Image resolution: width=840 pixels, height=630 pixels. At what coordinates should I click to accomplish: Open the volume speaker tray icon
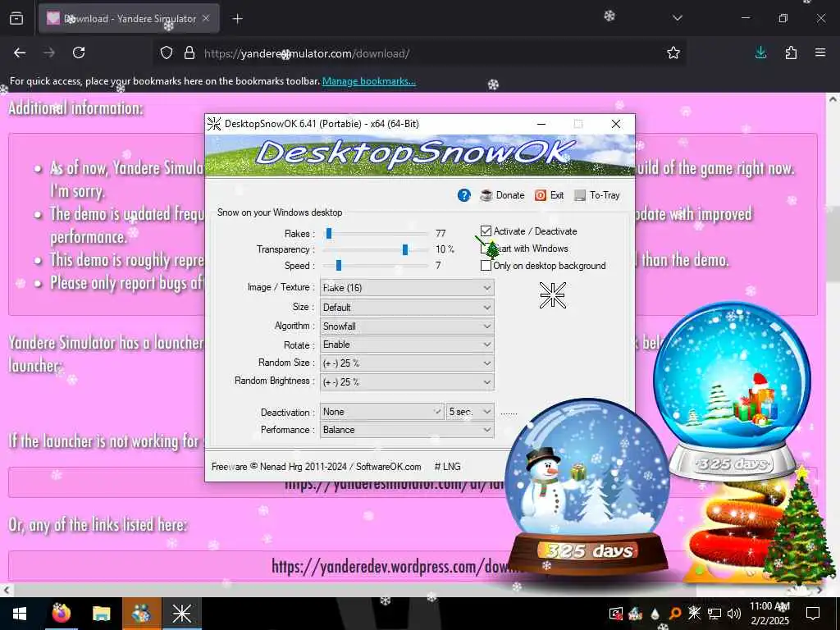click(734, 614)
